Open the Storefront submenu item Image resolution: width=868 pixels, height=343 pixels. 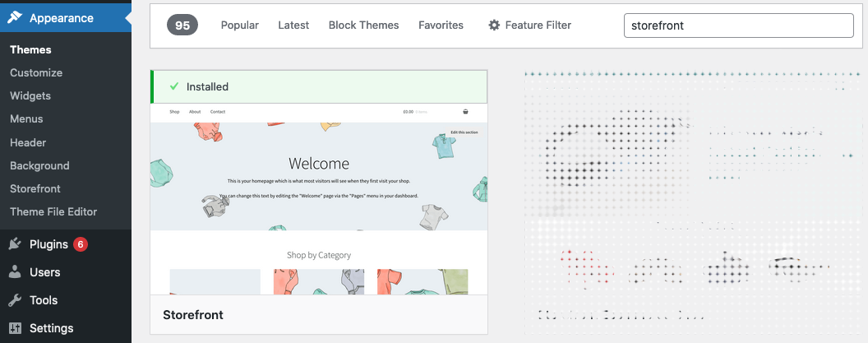[35, 188]
